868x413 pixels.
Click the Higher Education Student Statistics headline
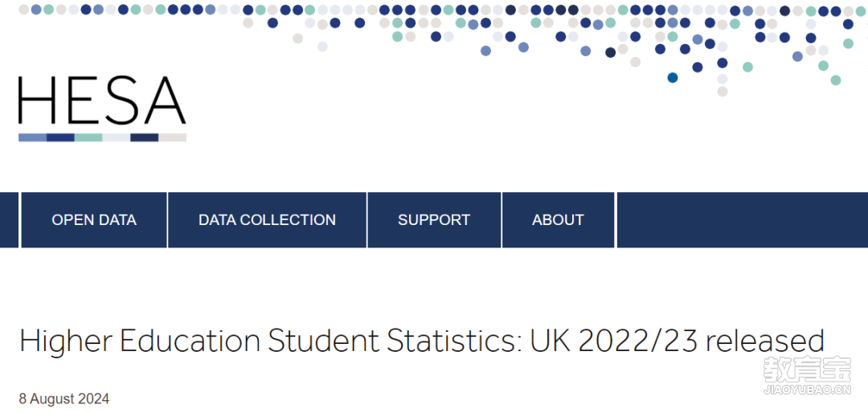pos(422,341)
